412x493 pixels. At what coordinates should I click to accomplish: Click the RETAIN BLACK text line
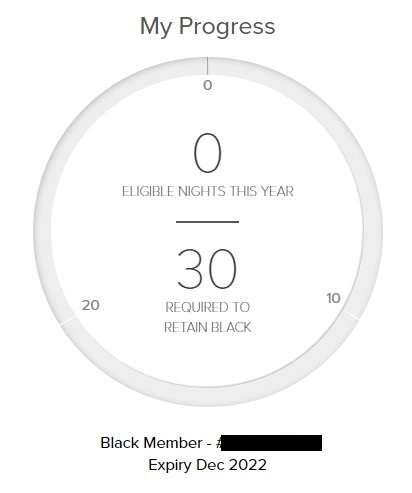pos(207,327)
